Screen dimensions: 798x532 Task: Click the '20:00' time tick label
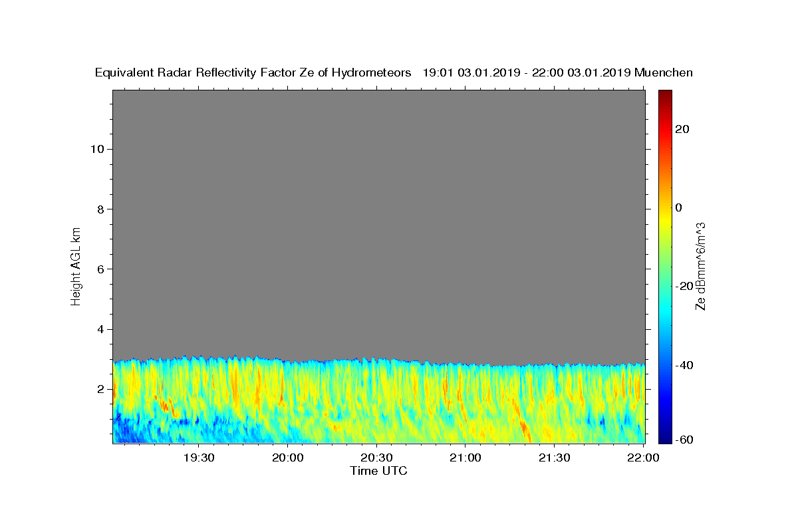288,458
